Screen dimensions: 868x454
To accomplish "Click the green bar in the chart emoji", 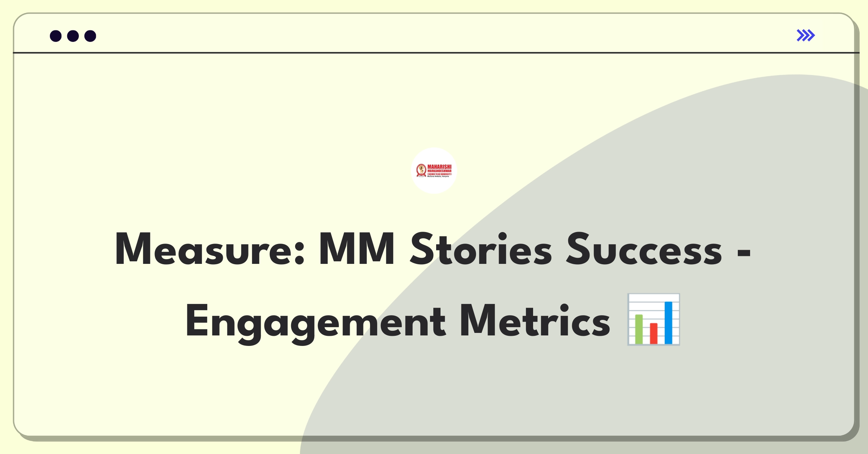I will click(x=639, y=329).
